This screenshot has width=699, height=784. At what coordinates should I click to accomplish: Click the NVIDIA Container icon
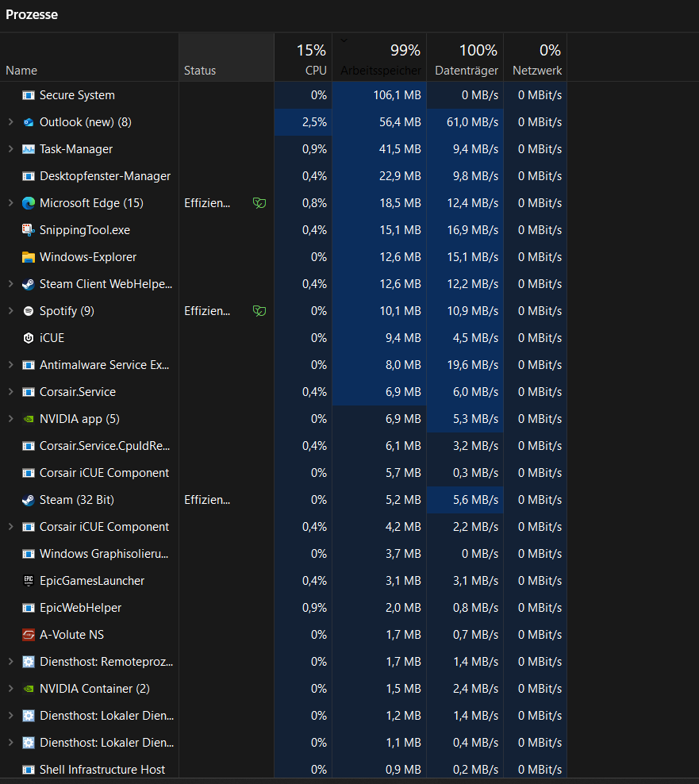click(29, 689)
